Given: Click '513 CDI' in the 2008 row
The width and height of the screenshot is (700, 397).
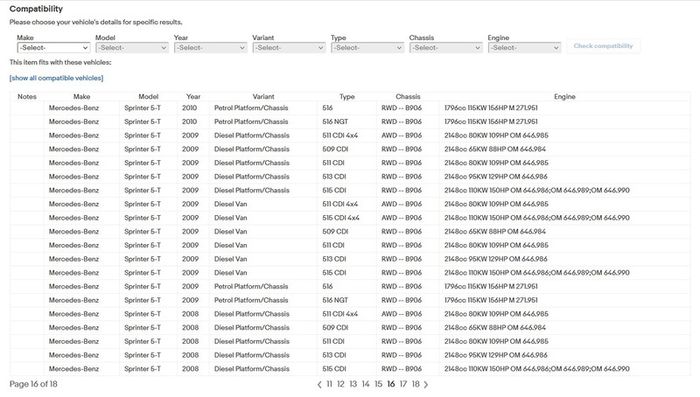Looking at the screenshot, I should tap(334, 355).
